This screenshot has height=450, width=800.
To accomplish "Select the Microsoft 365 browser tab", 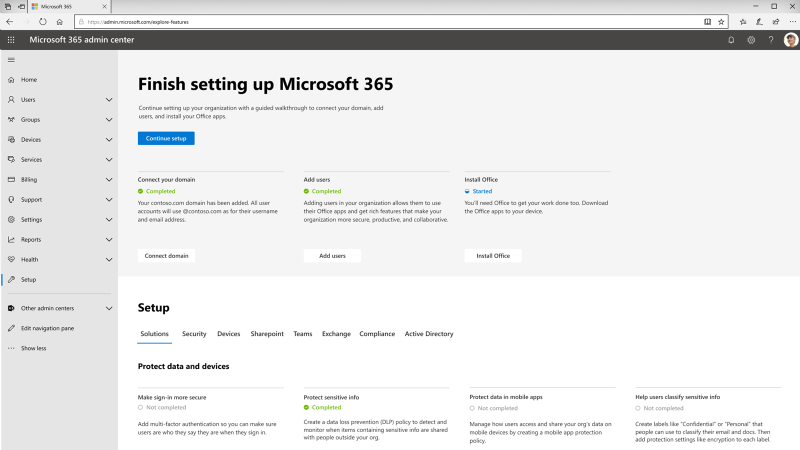I will point(69,7).
